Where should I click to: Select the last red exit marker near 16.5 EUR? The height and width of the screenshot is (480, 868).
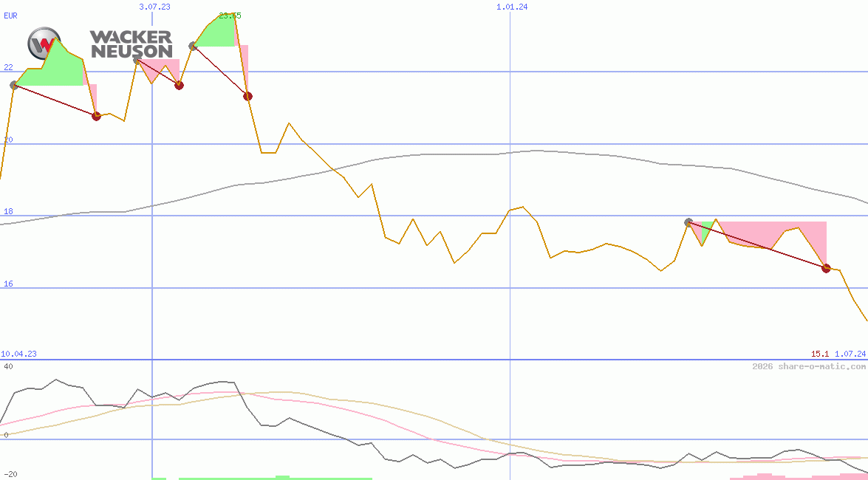click(x=826, y=268)
